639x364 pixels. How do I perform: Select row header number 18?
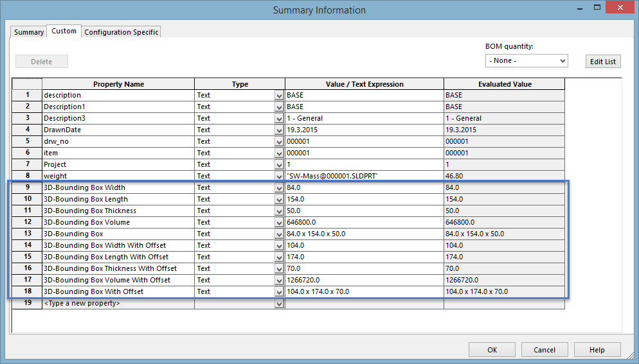coord(28,291)
